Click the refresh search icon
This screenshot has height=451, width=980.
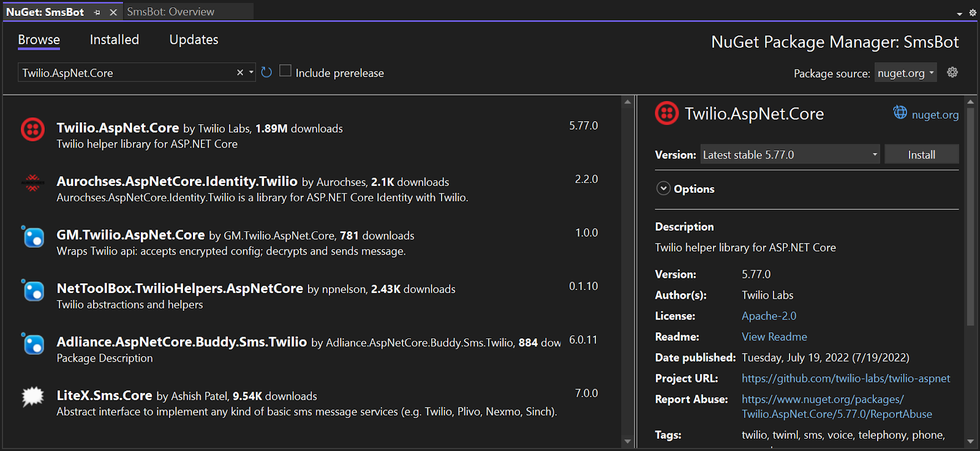click(x=266, y=72)
